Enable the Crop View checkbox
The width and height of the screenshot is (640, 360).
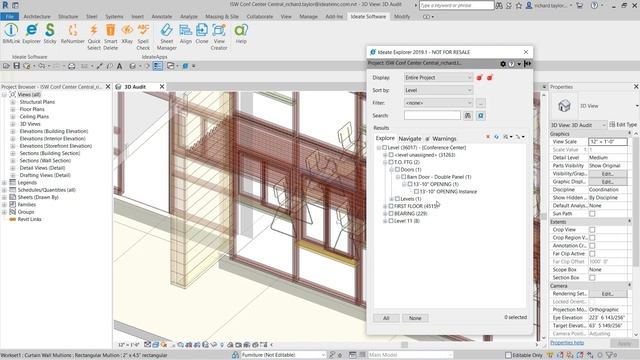pyautogui.click(x=592, y=230)
